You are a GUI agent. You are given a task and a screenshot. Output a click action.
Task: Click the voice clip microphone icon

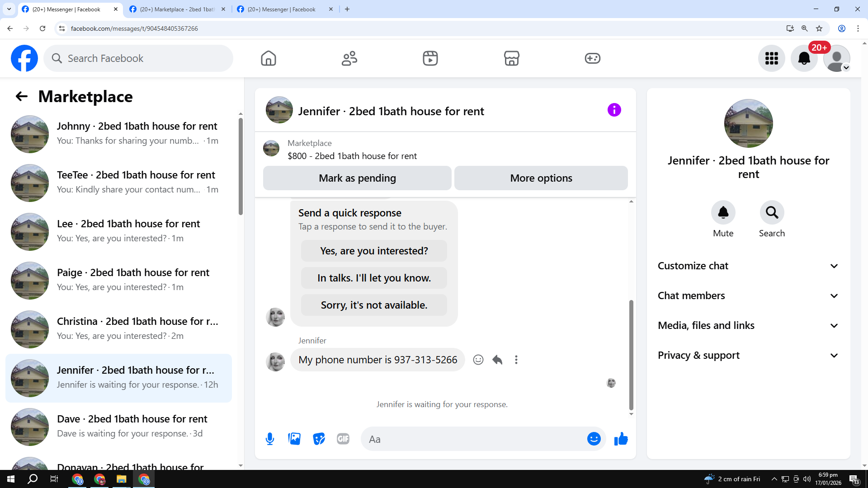coord(270,439)
